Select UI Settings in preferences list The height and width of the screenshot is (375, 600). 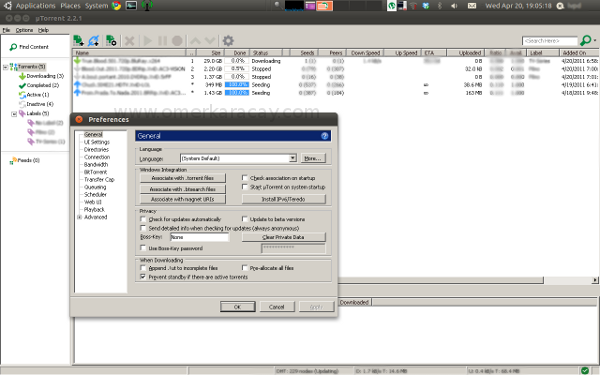tap(97, 142)
